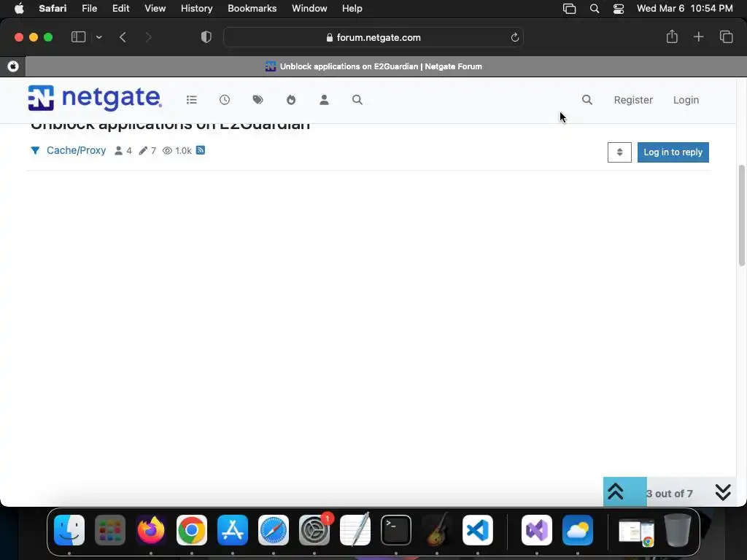Screen dimensions: 747x560
Task: Open a new tab with the plus icon
Action: 698,36
